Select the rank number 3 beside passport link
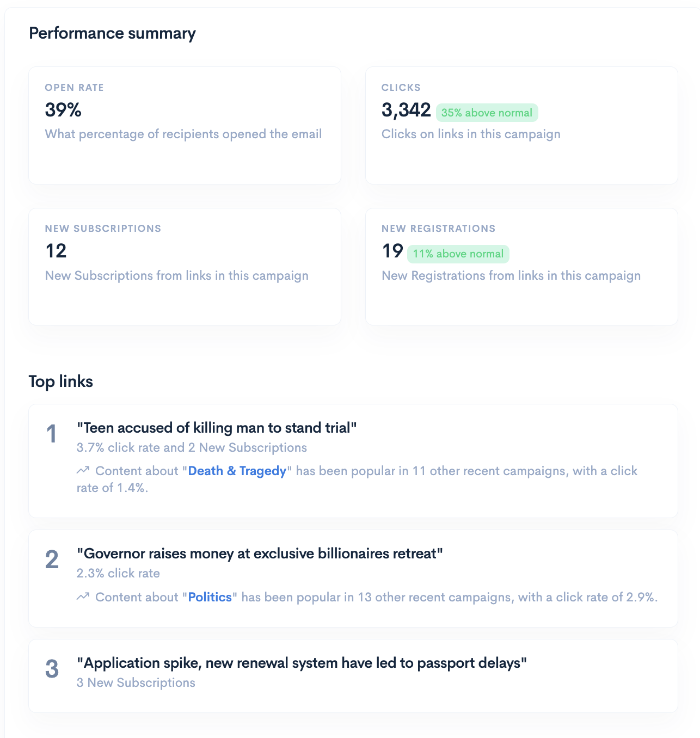 (x=52, y=669)
